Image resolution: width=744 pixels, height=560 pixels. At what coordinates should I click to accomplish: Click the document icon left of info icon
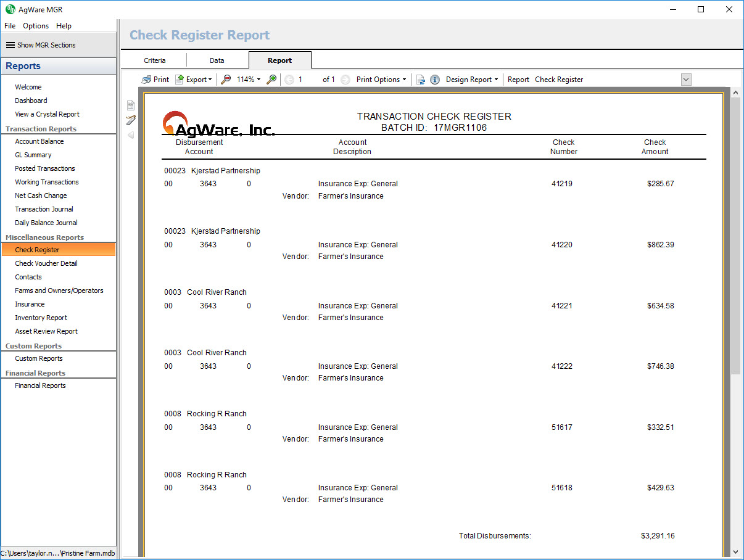coord(421,80)
